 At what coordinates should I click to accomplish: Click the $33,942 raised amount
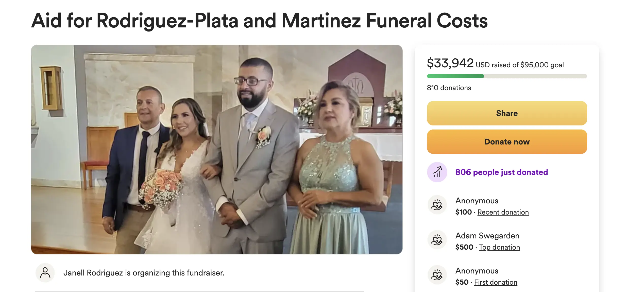(450, 63)
